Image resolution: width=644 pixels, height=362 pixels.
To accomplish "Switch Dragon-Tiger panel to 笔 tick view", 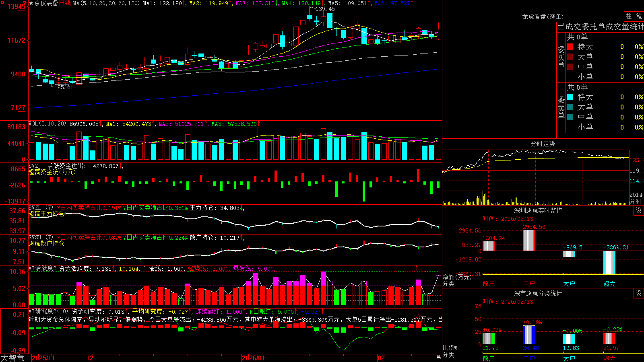I will coord(639,16).
